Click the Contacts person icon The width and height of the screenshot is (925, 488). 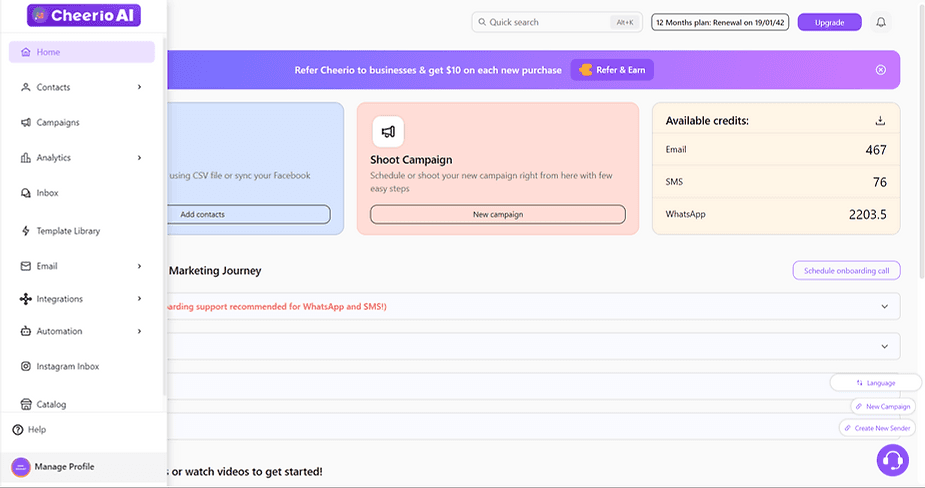pyautogui.click(x=25, y=87)
